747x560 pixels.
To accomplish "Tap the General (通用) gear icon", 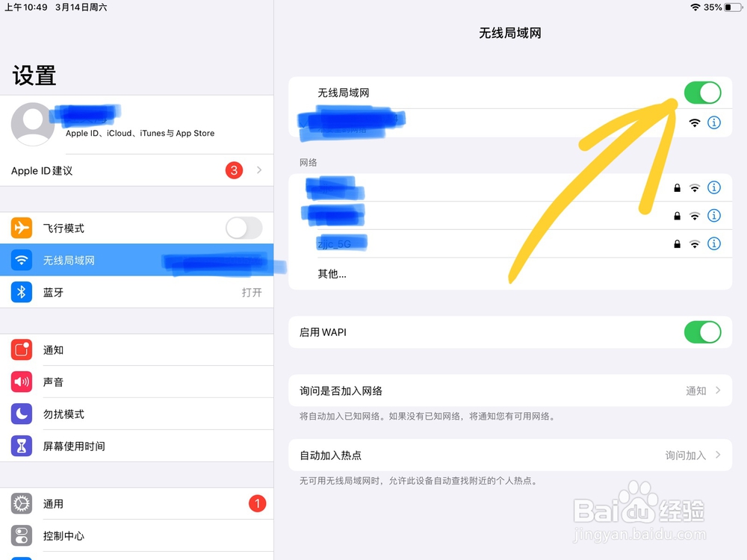I will 22,503.
